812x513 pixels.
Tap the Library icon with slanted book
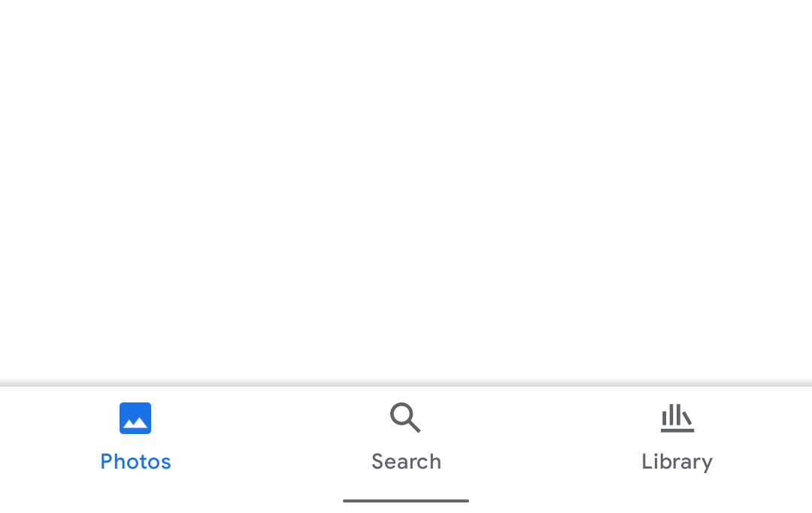tap(677, 418)
